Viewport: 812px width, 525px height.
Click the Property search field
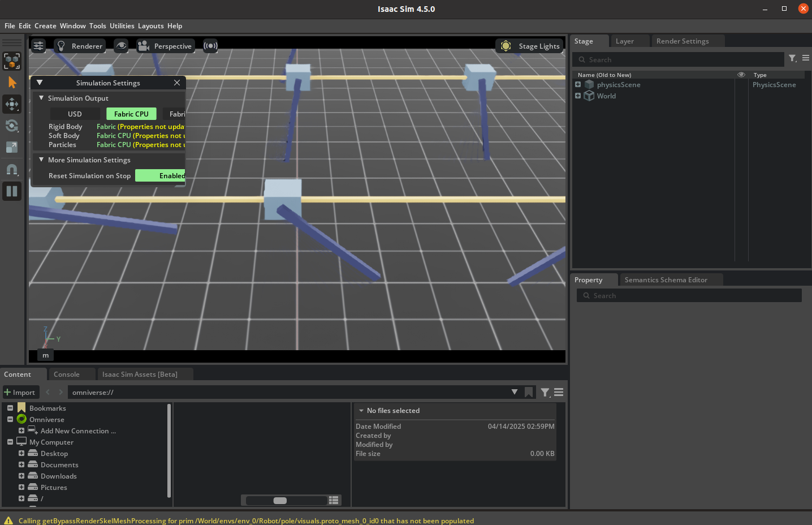click(x=689, y=295)
